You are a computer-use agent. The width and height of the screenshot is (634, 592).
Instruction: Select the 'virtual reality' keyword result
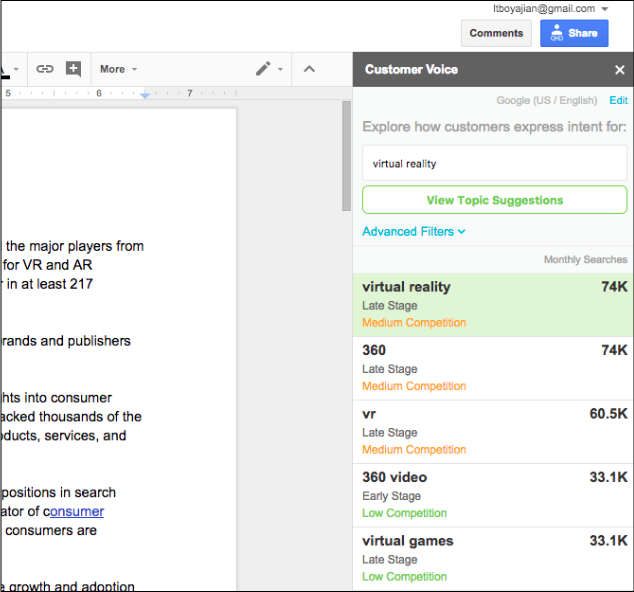coord(493,304)
